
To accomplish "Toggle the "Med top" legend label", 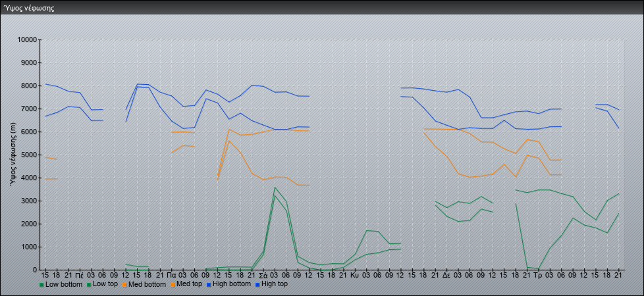I will (x=190, y=284).
